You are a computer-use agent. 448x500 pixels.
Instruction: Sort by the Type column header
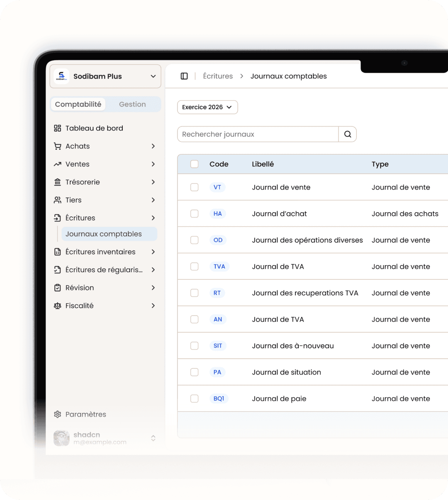pyautogui.click(x=380, y=164)
